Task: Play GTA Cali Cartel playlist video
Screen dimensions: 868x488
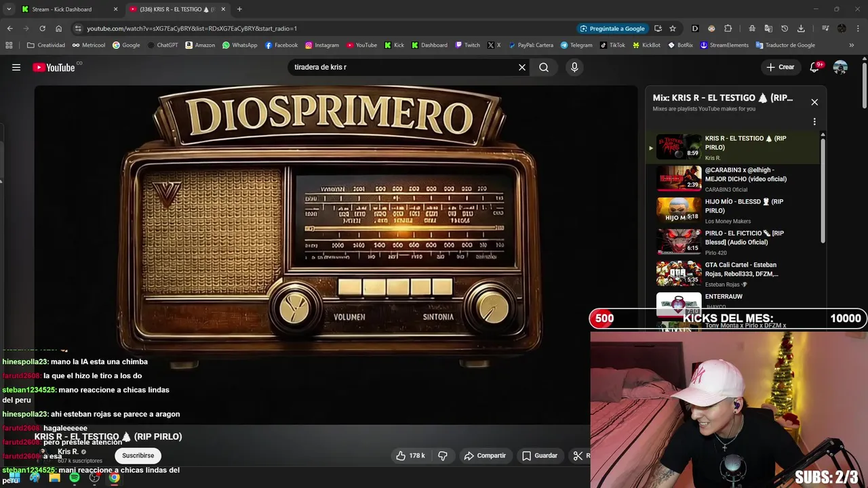Action: (x=733, y=274)
